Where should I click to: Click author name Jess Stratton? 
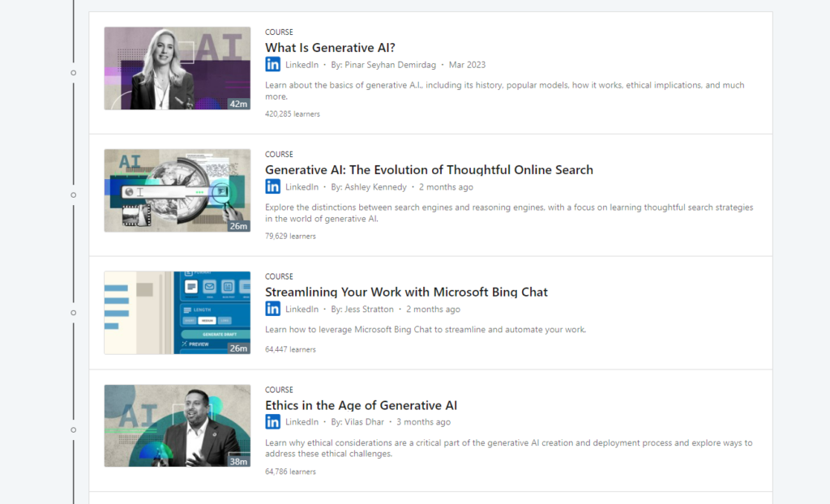[x=370, y=310]
